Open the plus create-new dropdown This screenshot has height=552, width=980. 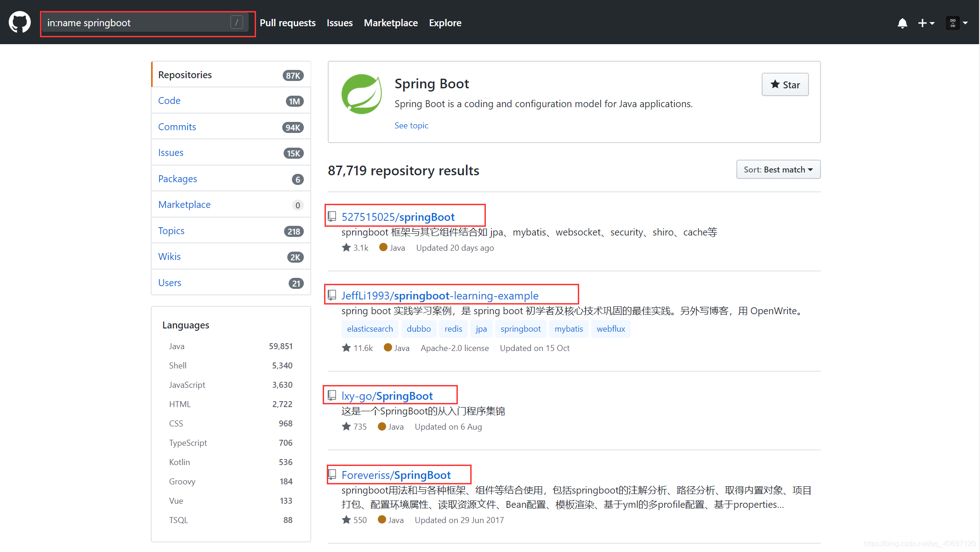click(x=926, y=23)
